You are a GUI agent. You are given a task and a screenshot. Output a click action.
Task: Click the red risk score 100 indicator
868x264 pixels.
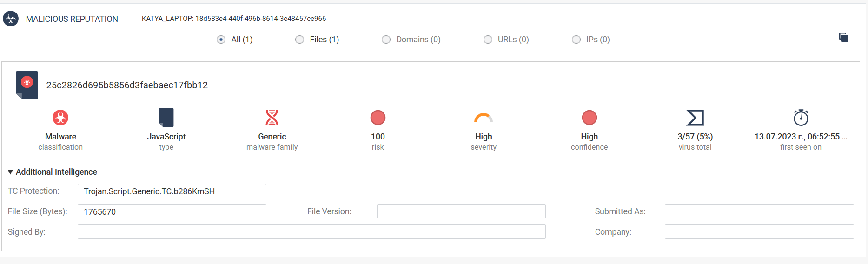tap(378, 118)
